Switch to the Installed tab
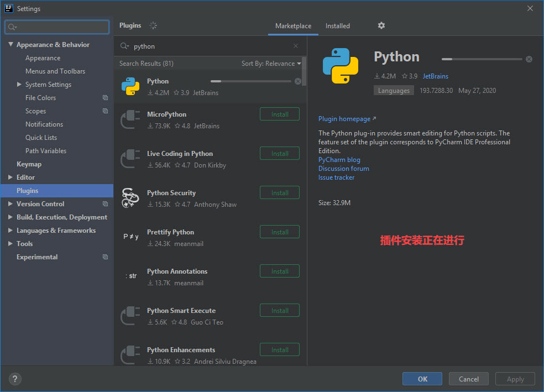The height and width of the screenshot is (392, 544). pos(338,26)
